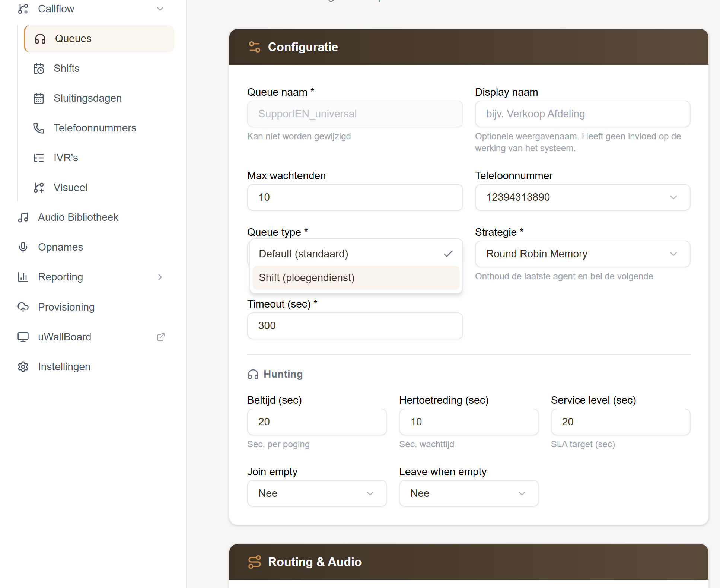Click the Routing & Audio route icon

(x=255, y=562)
